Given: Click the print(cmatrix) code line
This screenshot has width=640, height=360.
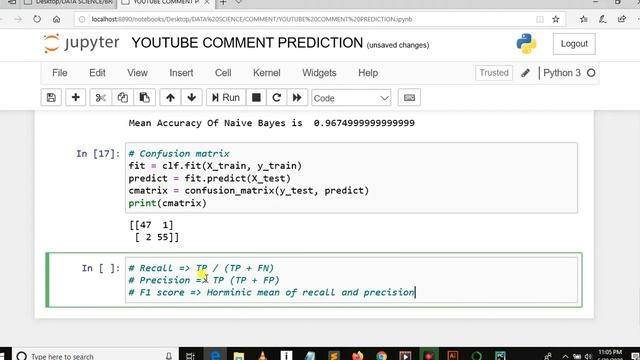Looking at the screenshot, I should [167, 203].
